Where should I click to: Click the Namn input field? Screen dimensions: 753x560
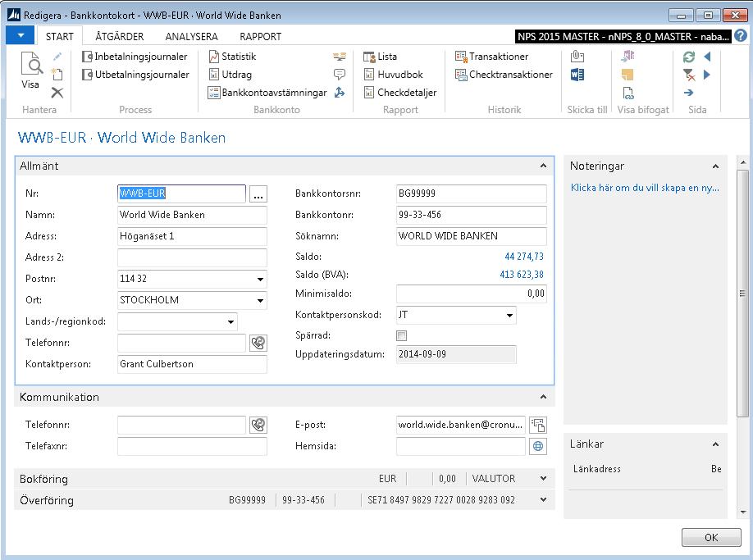192,215
